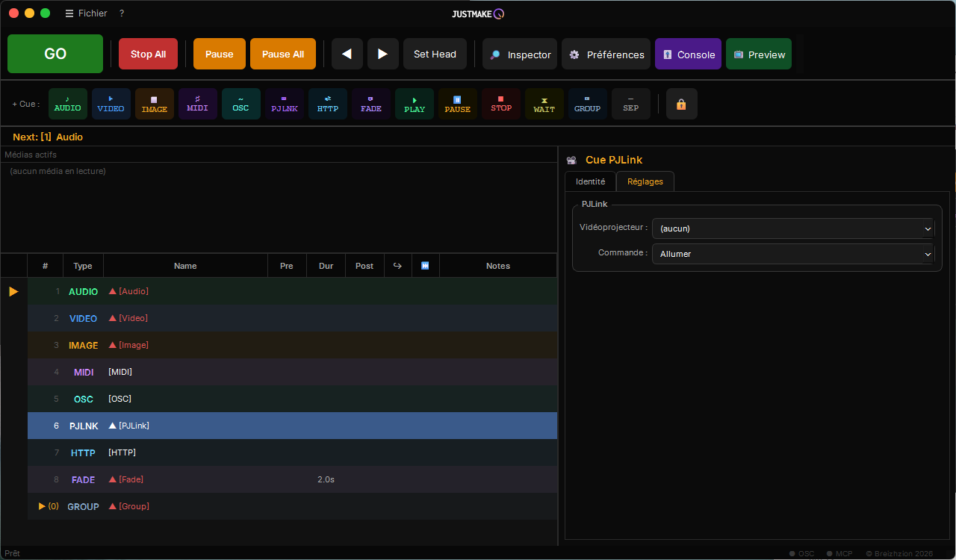Click the 'Next: [1] Audio' label
Screen dimensions: 956x560
pos(48,137)
